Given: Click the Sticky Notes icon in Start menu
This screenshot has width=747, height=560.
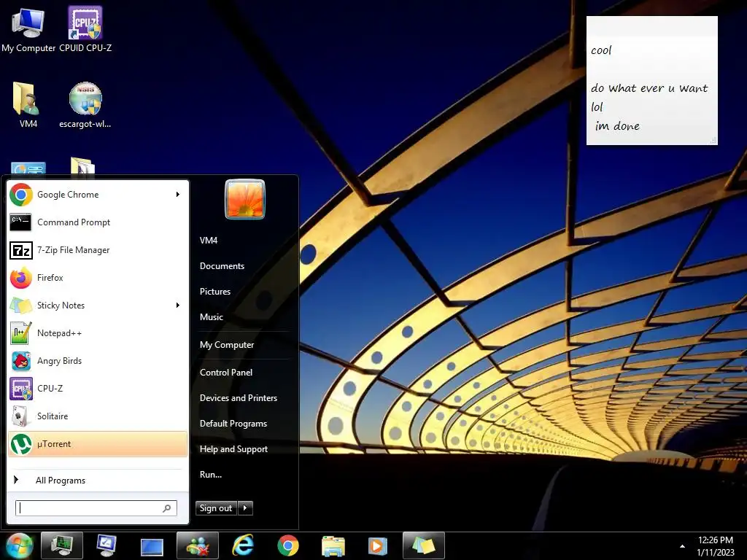Looking at the screenshot, I should pos(21,306).
